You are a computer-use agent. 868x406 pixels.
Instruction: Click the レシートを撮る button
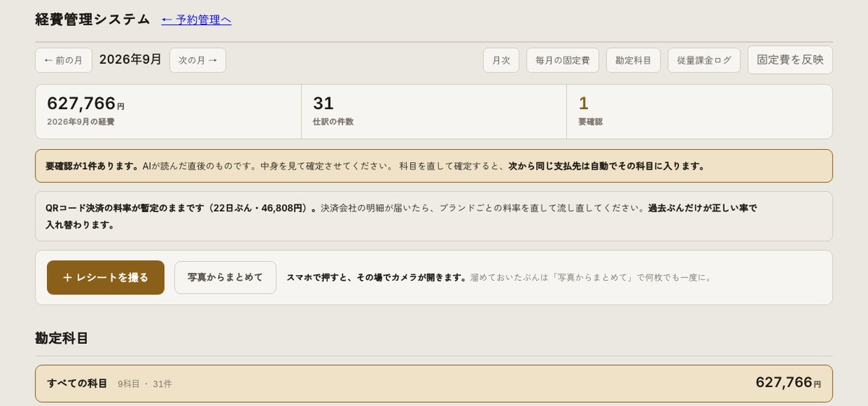(106, 277)
